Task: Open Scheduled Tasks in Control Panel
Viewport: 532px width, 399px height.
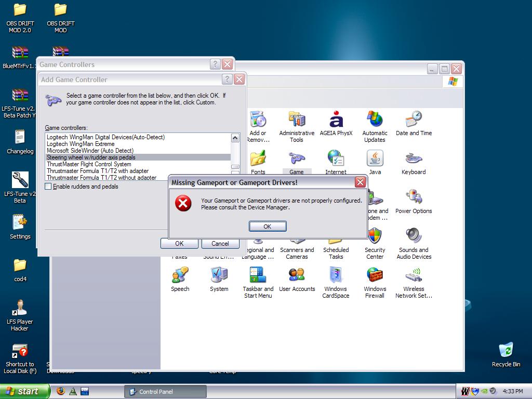Action: 336,250
